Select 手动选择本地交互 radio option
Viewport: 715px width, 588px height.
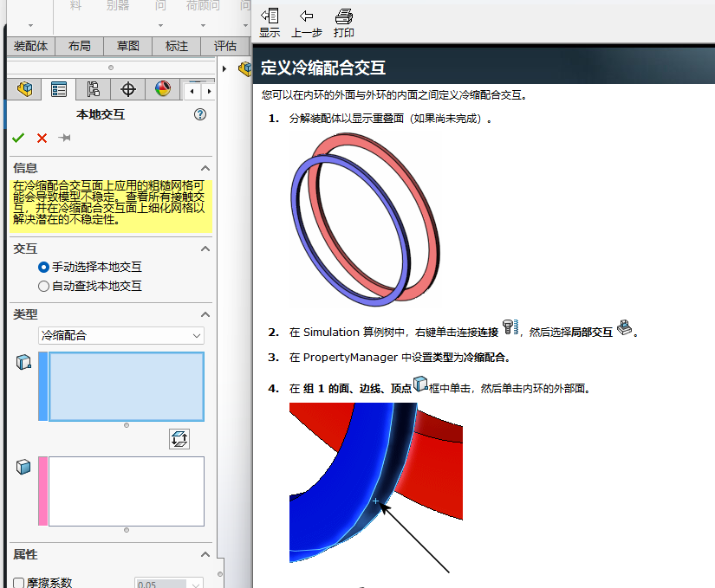point(44,268)
